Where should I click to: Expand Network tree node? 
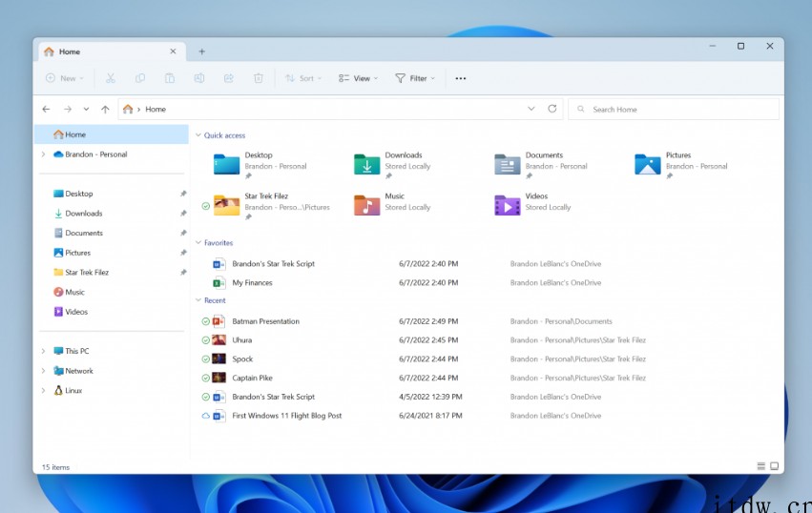pos(44,371)
